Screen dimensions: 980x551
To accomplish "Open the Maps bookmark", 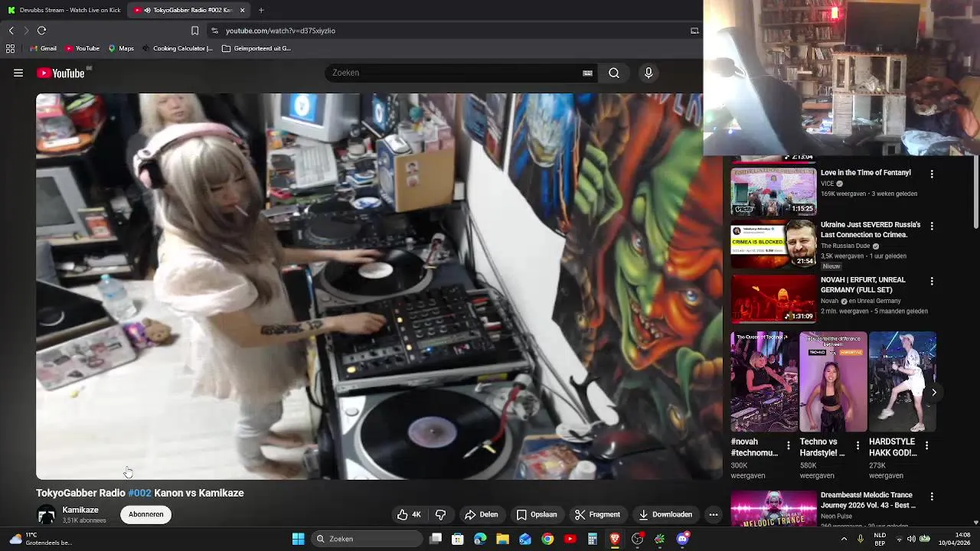I will [x=121, y=48].
